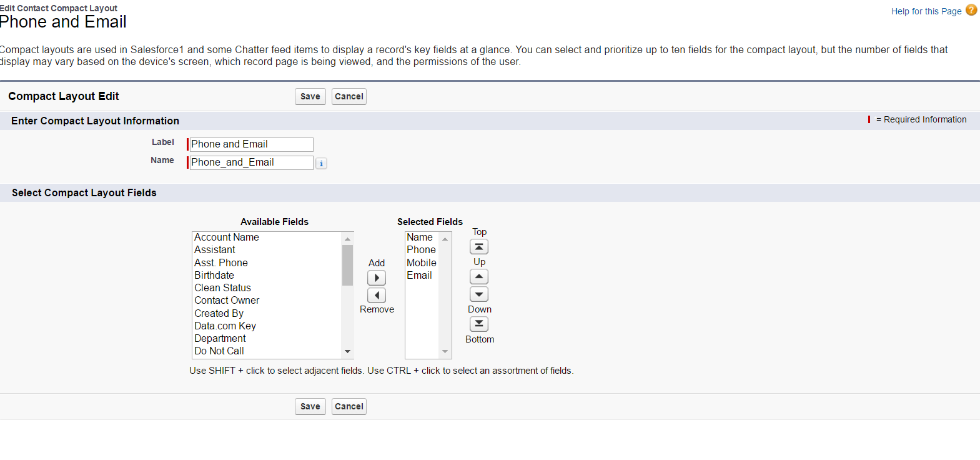This screenshot has height=460, width=980.
Task: Move selected field Up one position
Action: pos(479,277)
